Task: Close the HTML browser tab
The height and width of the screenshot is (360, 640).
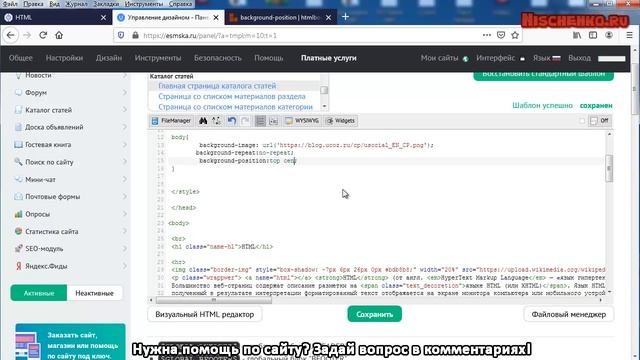Action: [x=103, y=18]
